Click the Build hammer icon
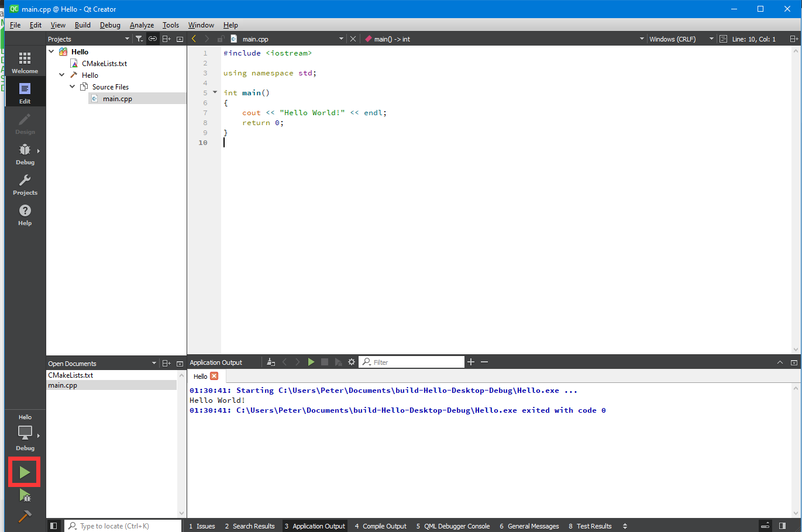The image size is (802, 532). click(25, 516)
